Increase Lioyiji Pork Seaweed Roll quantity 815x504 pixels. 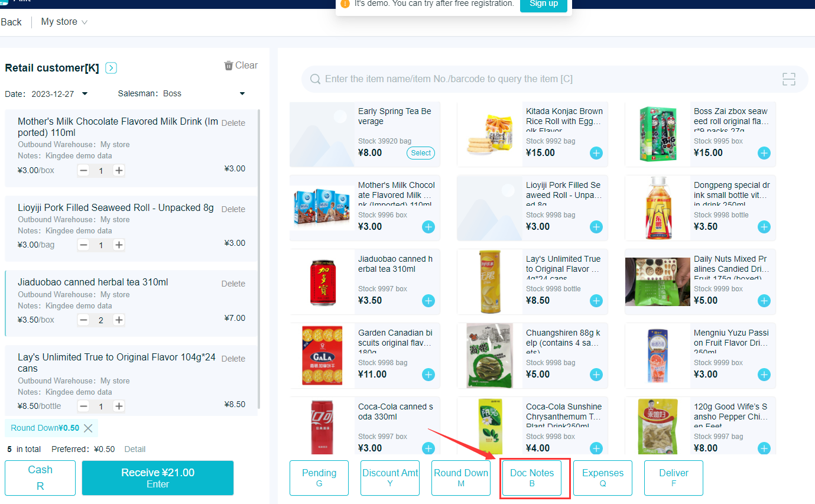[119, 245]
